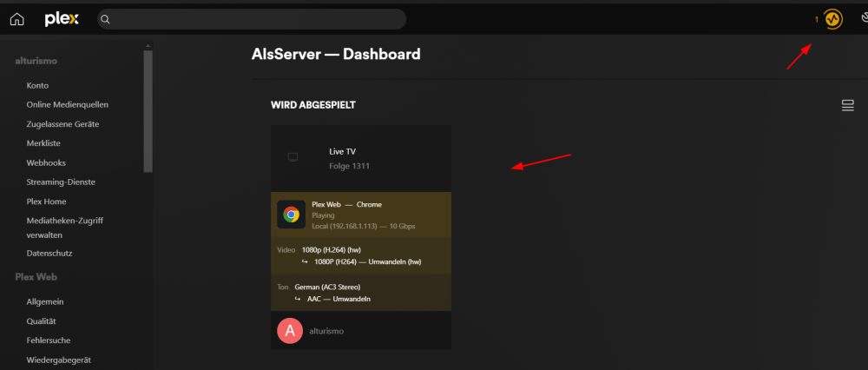Click alturismo username in session card
This screenshot has height=370, width=868.
(326, 331)
